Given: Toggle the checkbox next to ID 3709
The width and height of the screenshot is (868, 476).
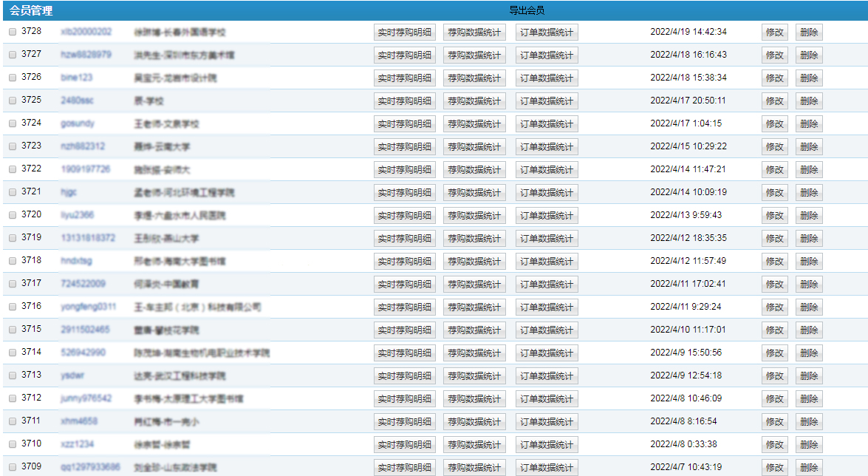Looking at the screenshot, I should tap(13, 467).
